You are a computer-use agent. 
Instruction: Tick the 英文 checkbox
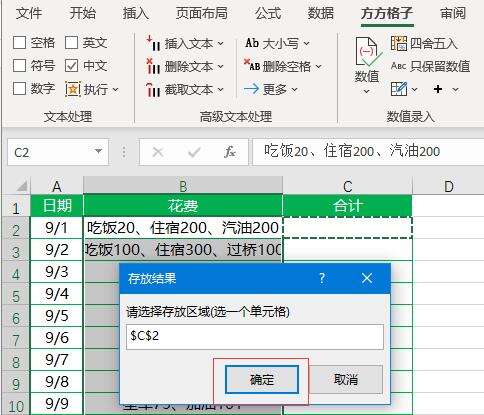71,43
